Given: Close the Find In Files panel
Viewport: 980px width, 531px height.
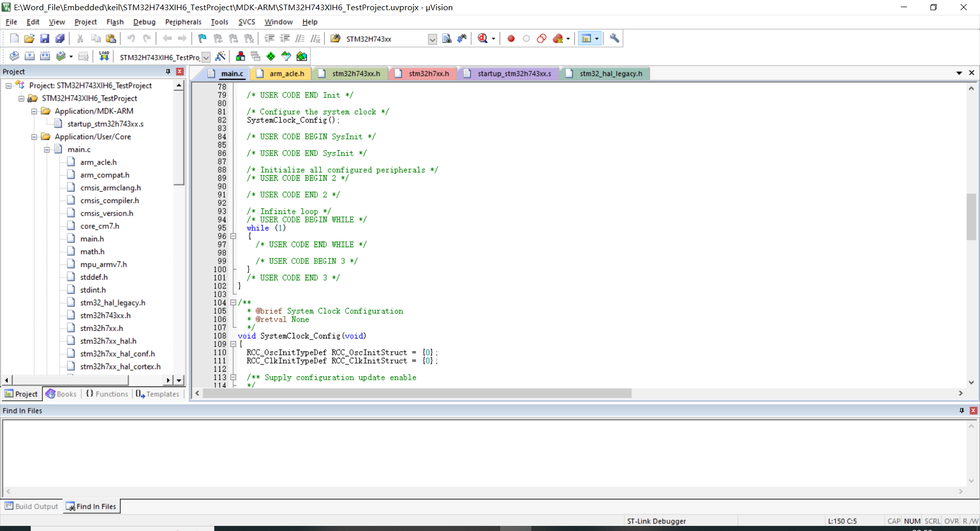Looking at the screenshot, I should click(973, 411).
